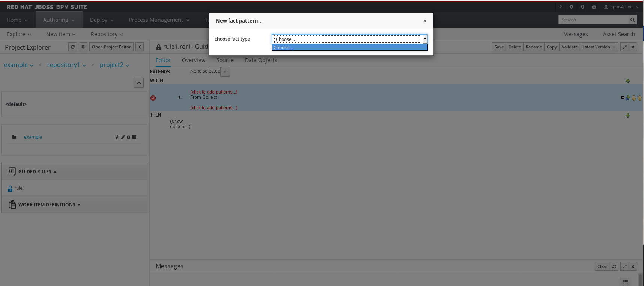Insert a pattern below using plus-arrow icon

click(628, 98)
